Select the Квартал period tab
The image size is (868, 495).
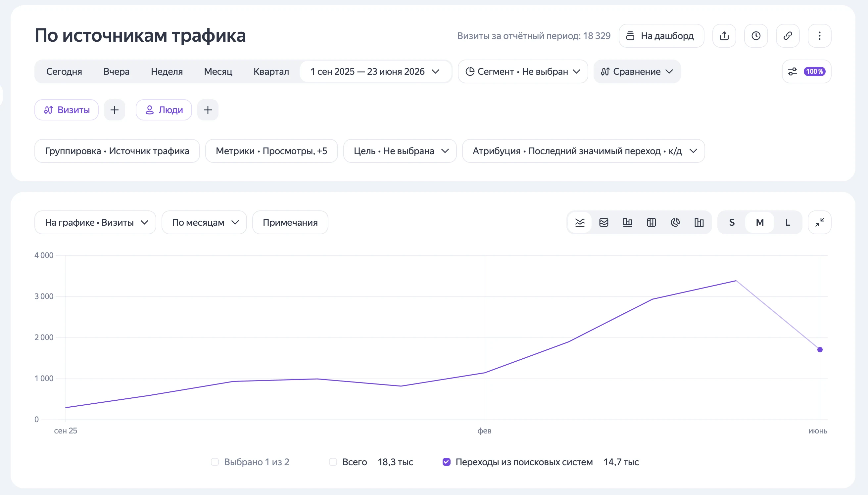(271, 71)
